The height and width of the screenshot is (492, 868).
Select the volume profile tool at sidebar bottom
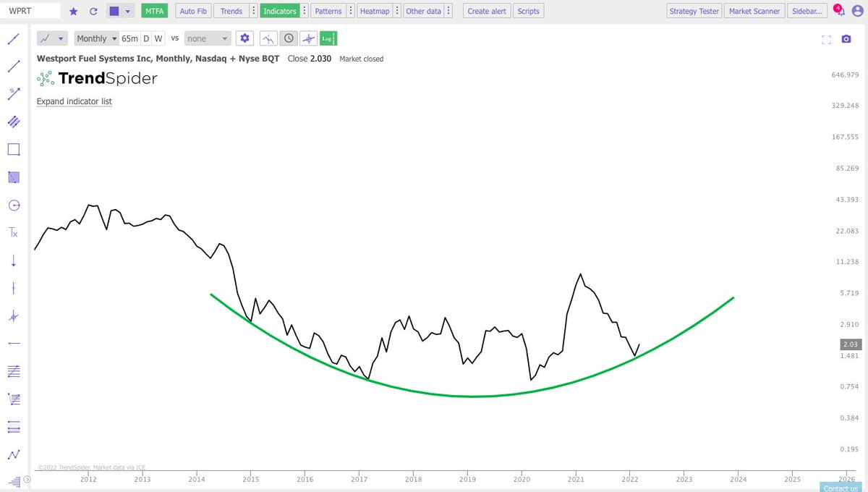13,480
